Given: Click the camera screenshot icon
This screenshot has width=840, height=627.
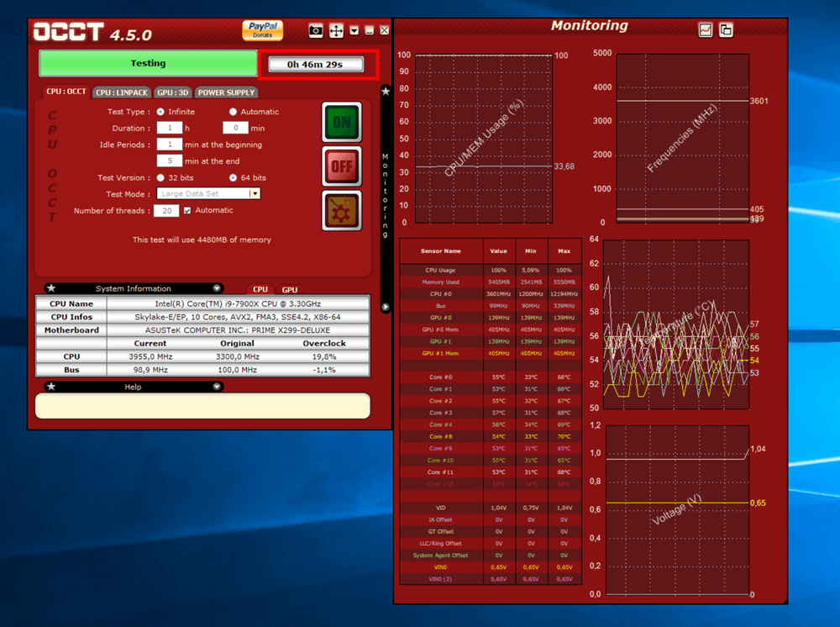Looking at the screenshot, I should click(x=316, y=31).
